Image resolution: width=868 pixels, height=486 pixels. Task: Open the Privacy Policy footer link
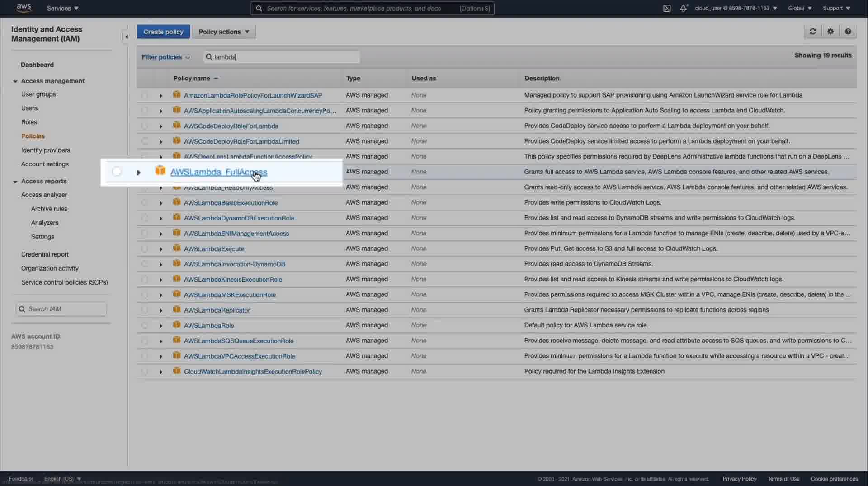pos(739,479)
